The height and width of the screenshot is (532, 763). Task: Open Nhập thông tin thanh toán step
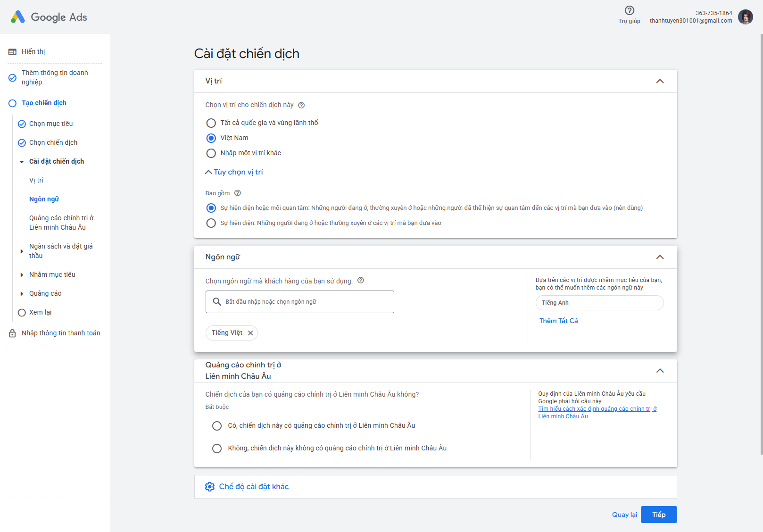(x=61, y=333)
